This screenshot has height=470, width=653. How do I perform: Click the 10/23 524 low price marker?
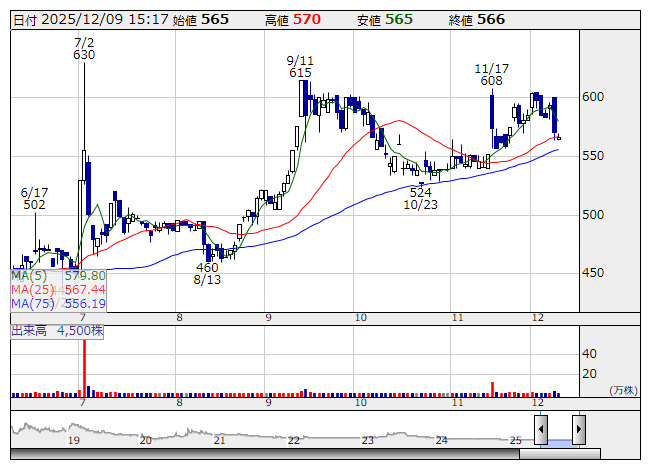click(x=420, y=197)
